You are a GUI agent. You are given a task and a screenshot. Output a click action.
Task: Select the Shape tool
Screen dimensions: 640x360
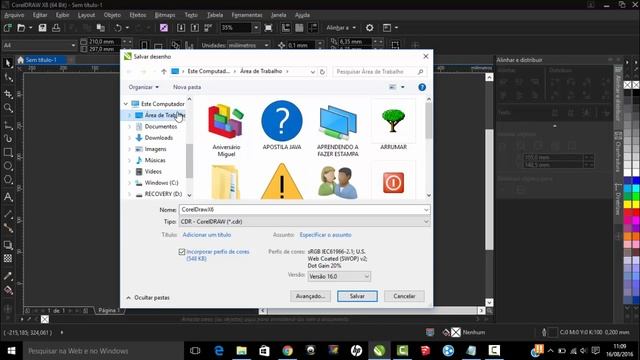pyautogui.click(x=8, y=78)
